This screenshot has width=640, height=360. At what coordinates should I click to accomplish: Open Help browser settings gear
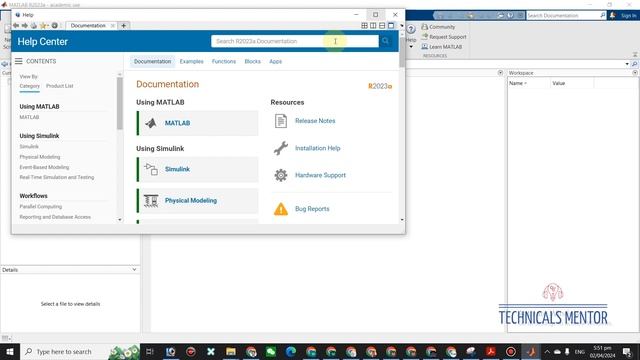point(54,26)
